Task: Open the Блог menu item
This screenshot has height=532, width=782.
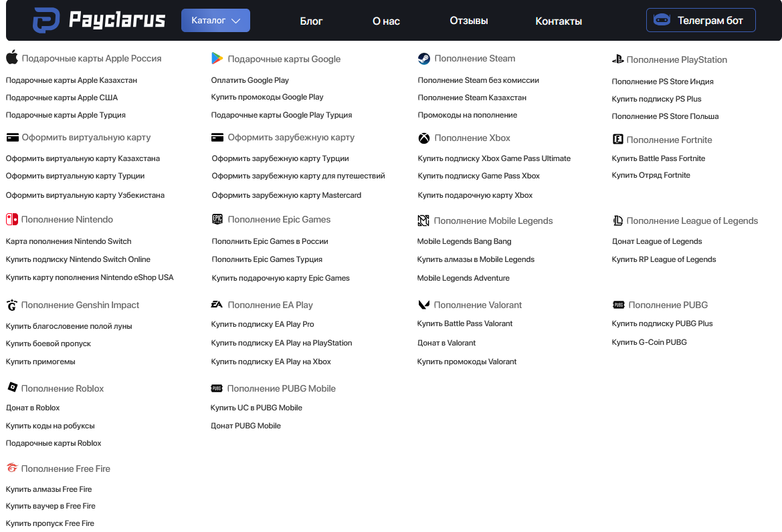Action: [311, 21]
